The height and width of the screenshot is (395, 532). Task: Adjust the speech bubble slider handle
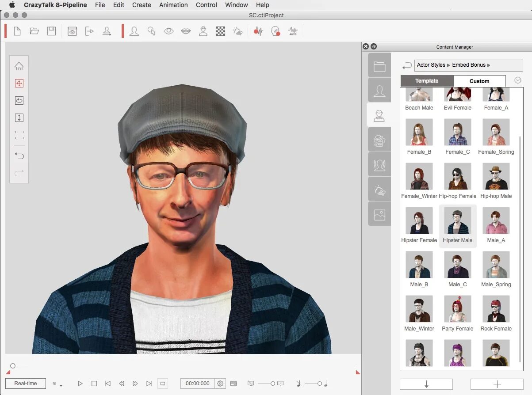pyautogui.click(x=273, y=384)
